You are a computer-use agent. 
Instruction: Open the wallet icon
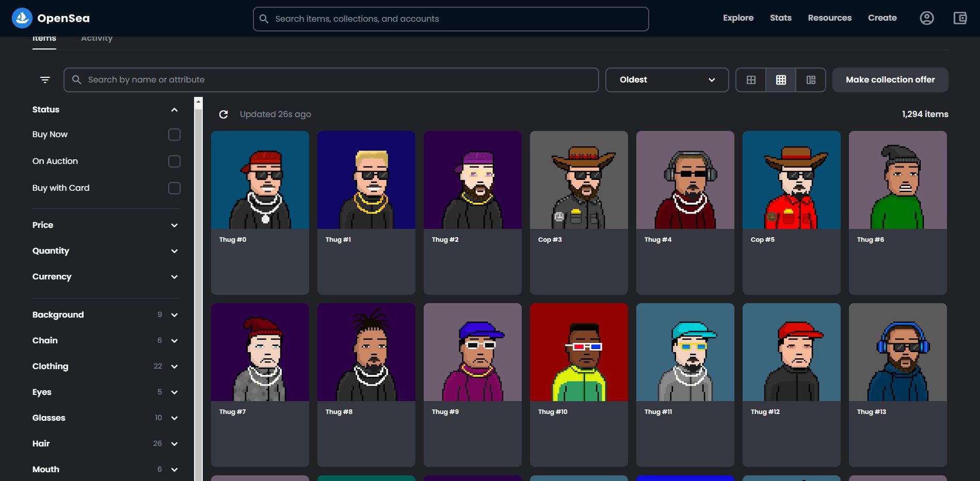coord(959,18)
